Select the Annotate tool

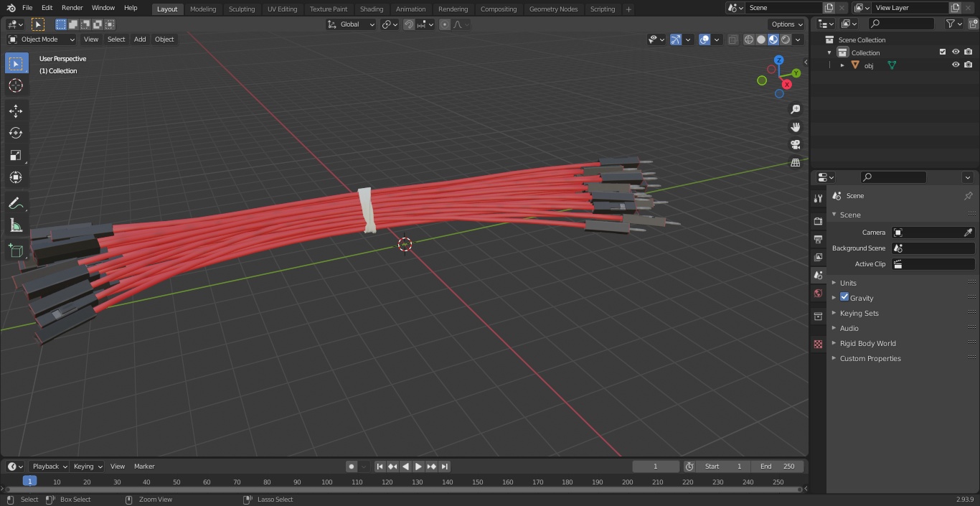tap(16, 204)
